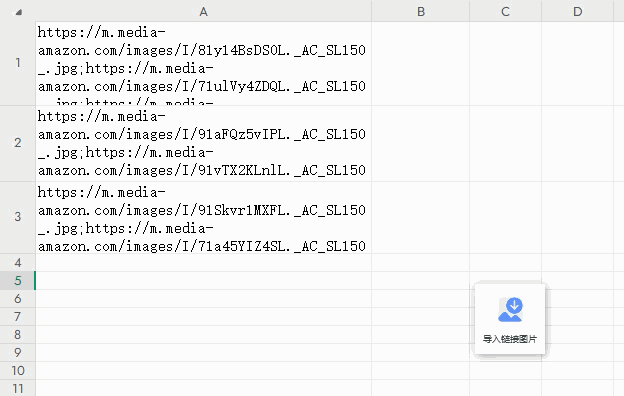Click cell A1 with 81y14BsDS0L image URL
624x396 pixels.
click(203, 64)
